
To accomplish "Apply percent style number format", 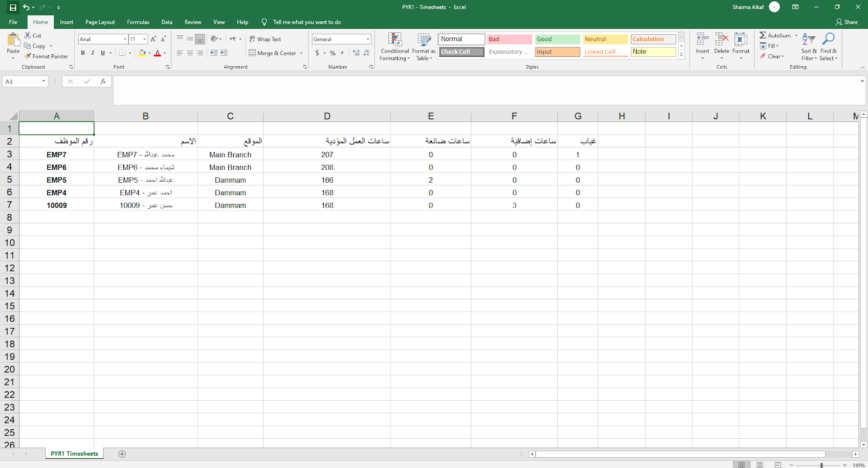I will coord(333,53).
